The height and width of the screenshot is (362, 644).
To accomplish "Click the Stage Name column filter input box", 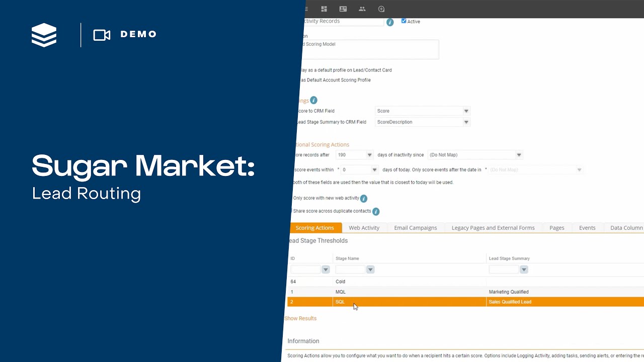I will tap(350, 270).
